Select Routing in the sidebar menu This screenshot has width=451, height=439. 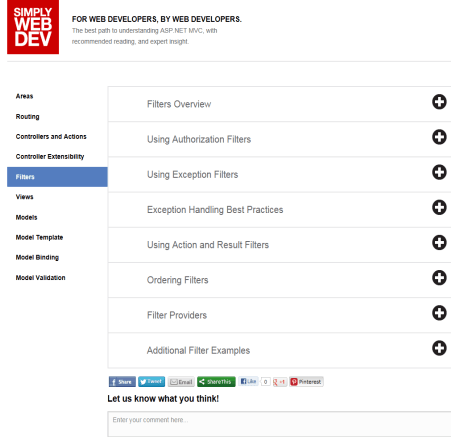[x=27, y=117]
